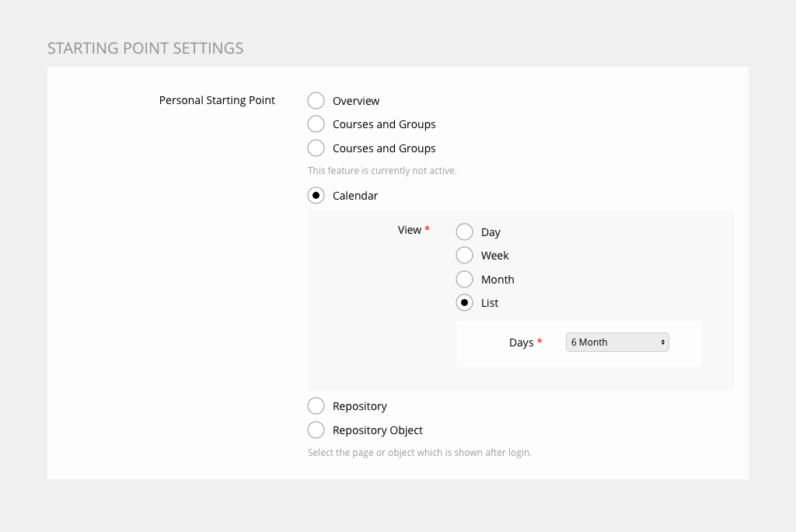Click the Starting Point Settings heading
The image size is (796, 532).
click(x=145, y=48)
